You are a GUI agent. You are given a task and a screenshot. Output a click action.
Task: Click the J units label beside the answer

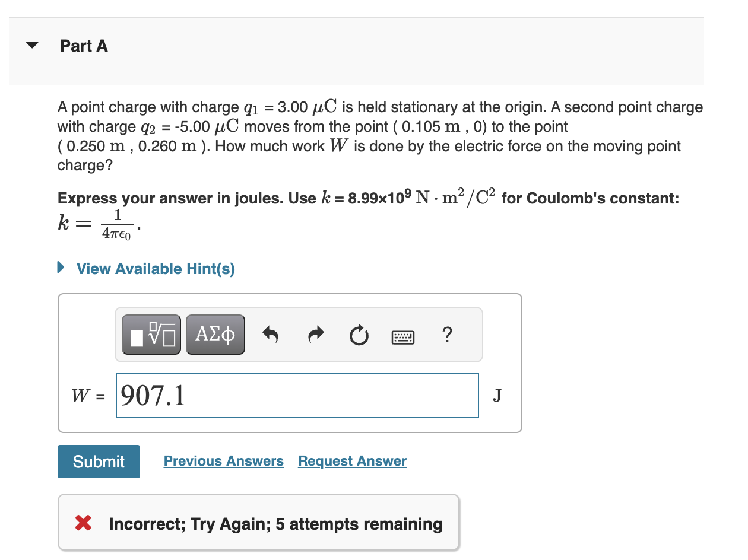(497, 395)
